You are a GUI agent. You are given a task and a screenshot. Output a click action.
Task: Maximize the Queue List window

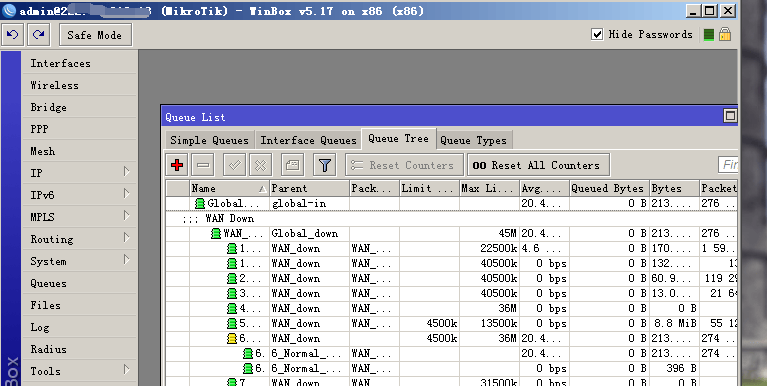click(730, 116)
